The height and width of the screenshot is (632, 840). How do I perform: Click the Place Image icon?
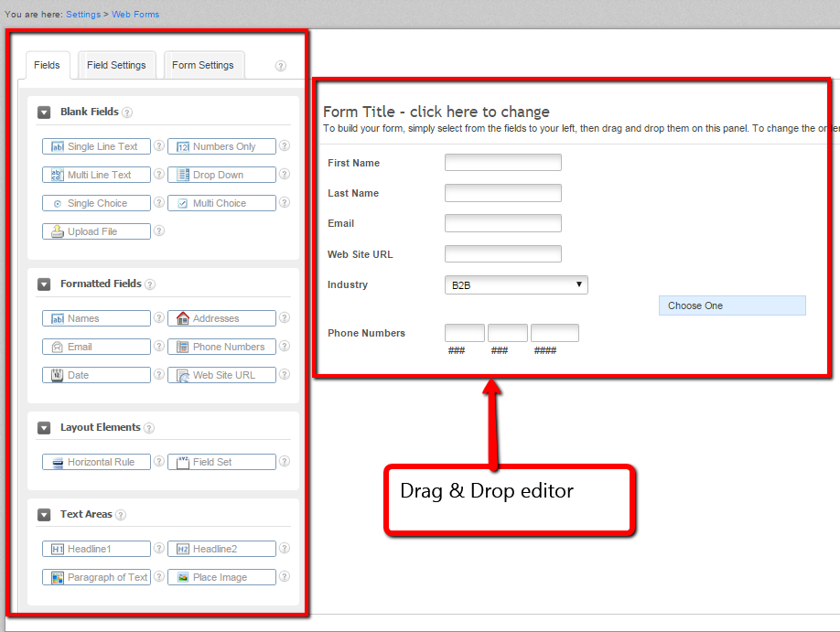[182, 577]
